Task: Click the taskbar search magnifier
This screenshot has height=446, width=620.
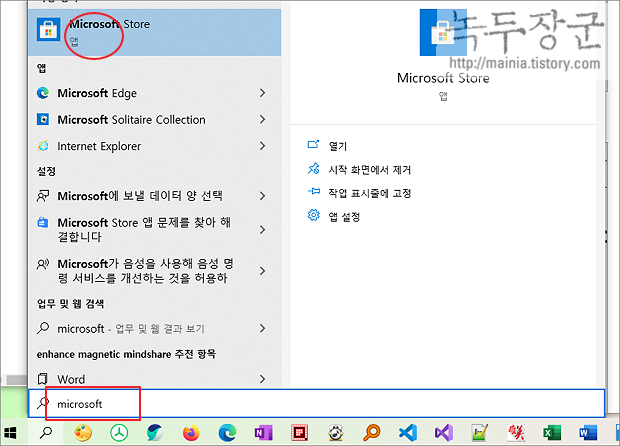Action: click(x=46, y=433)
